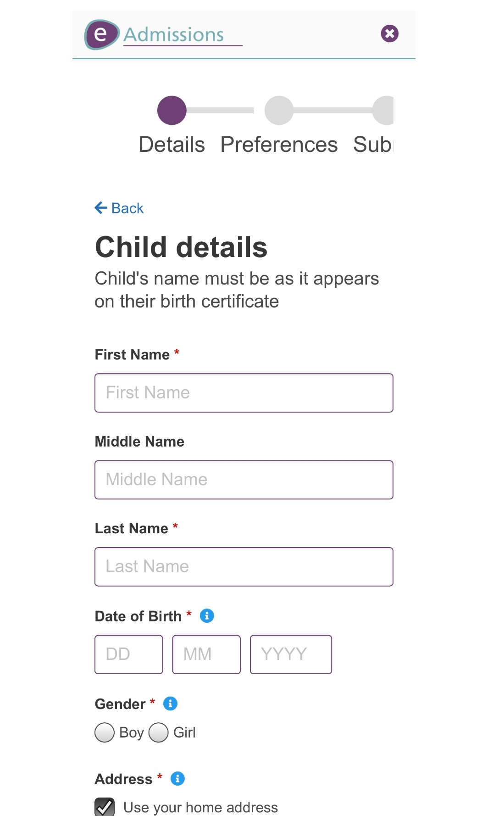Click the Address info icon

click(x=177, y=779)
